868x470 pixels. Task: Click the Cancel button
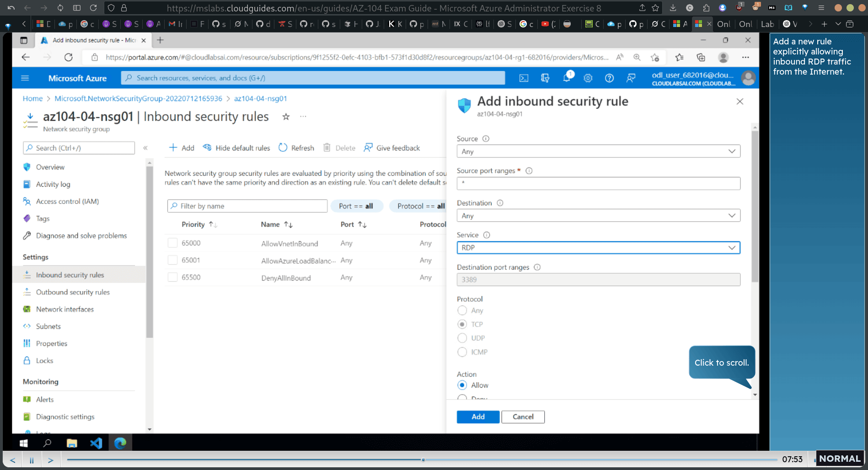click(x=523, y=417)
